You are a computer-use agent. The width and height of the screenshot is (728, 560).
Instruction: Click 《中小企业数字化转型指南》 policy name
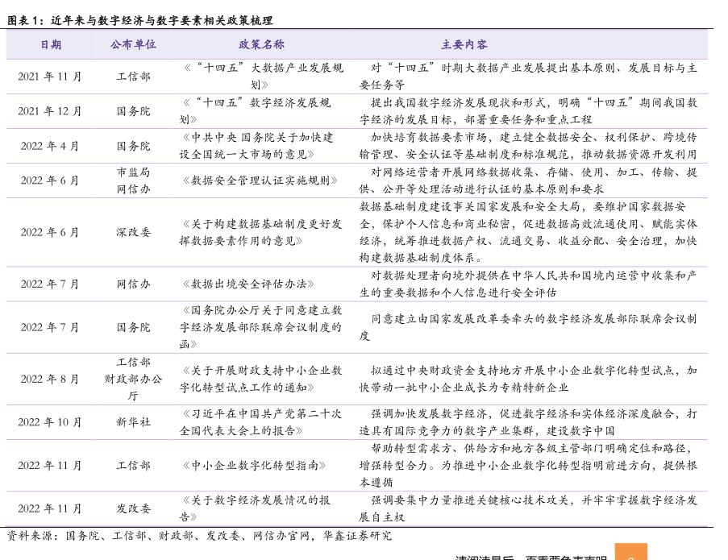pos(254,465)
